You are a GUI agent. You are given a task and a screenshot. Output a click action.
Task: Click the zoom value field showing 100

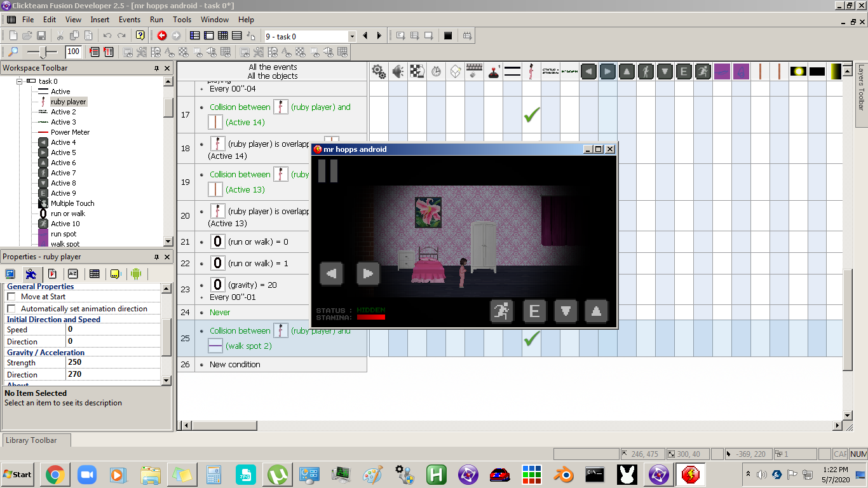73,52
